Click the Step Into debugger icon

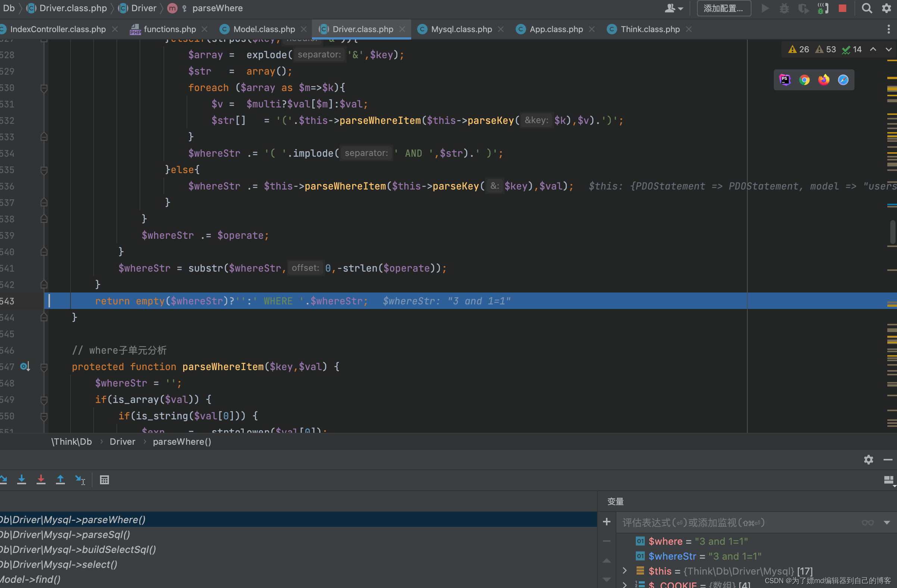[x=22, y=480]
